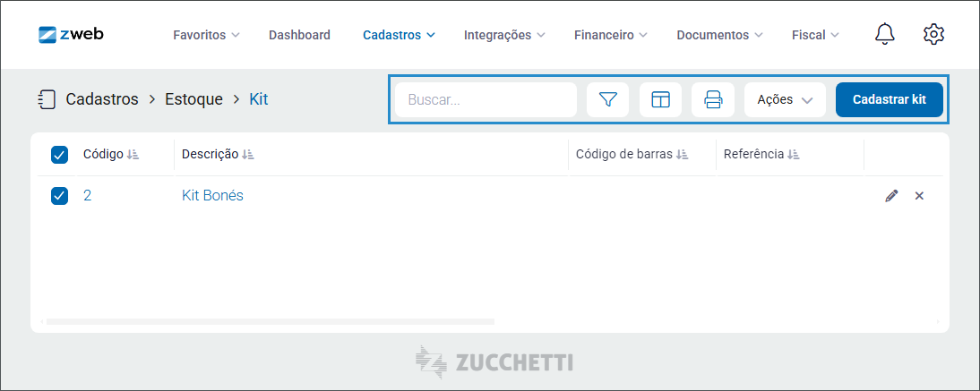Screen dimensions: 980x391
Task: Open the notifications bell
Action: click(x=884, y=34)
